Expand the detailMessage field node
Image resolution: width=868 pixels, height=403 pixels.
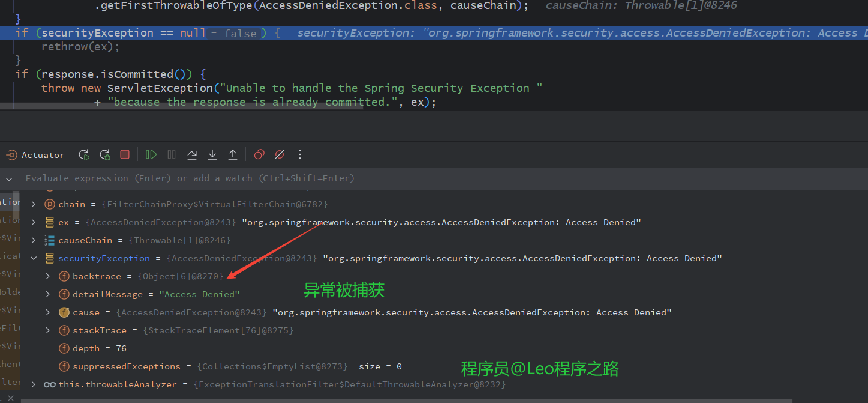tap(48, 294)
